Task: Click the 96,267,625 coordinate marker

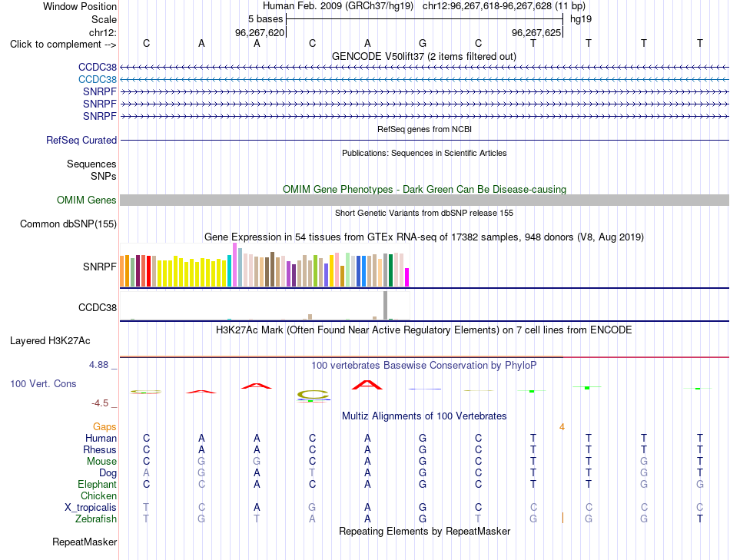Action: coord(536,32)
